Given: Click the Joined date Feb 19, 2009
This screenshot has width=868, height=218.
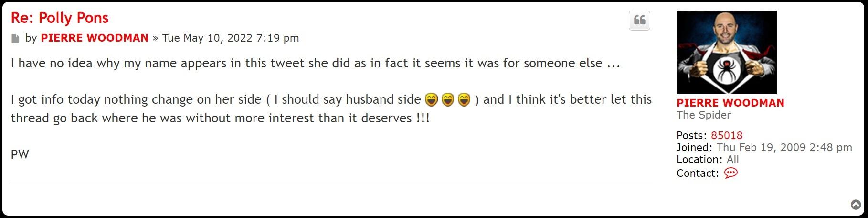Looking at the screenshot, I should (784, 147).
